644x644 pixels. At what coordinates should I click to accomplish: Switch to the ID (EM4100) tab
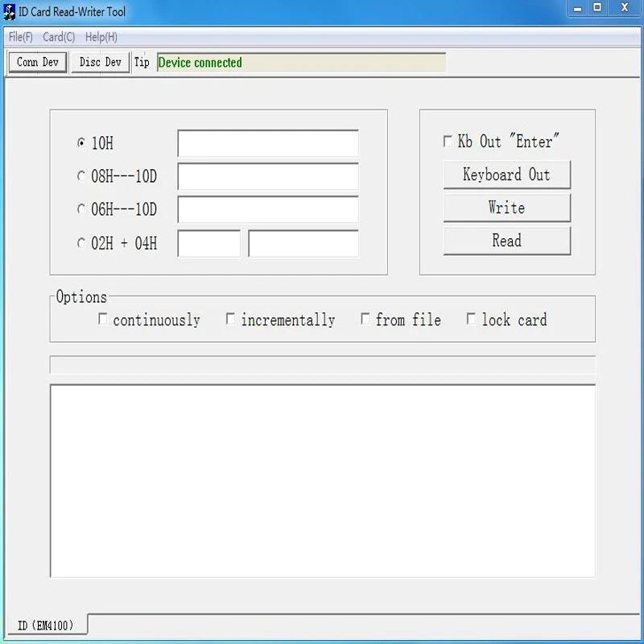tap(46, 625)
